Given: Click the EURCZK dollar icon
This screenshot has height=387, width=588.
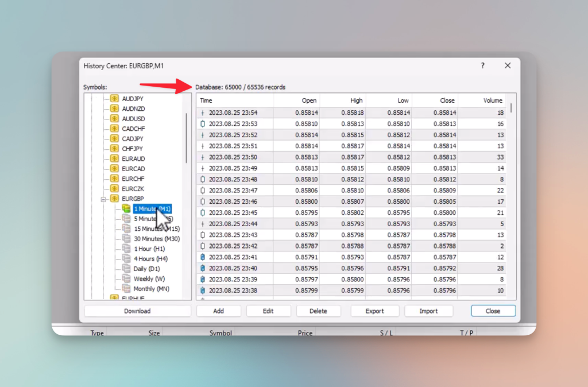Looking at the screenshot, I should pos(114,188).
